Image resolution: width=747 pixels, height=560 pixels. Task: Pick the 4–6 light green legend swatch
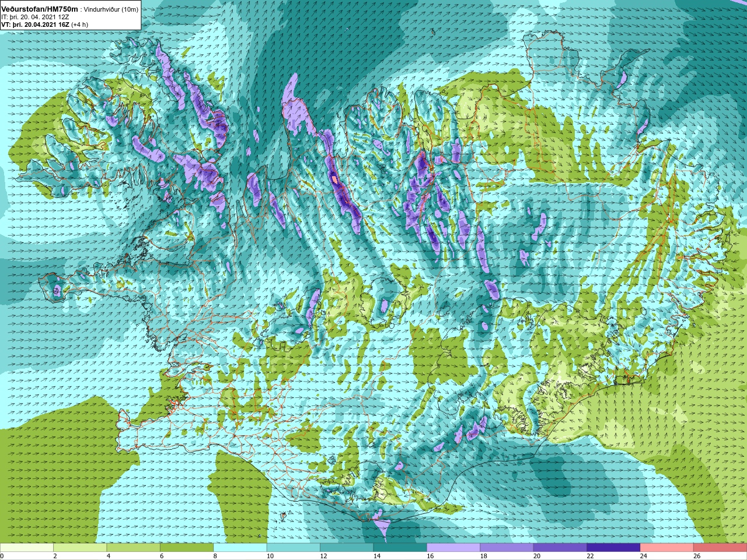click(x=134, y=548)
